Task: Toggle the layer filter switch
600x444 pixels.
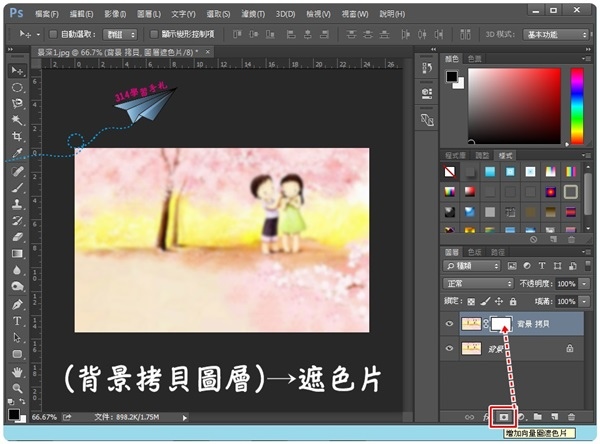Action: click(x=587, y=266)
